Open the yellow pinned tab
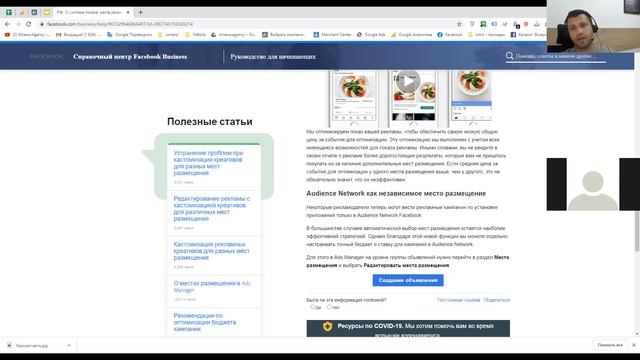 coord(47,12)
